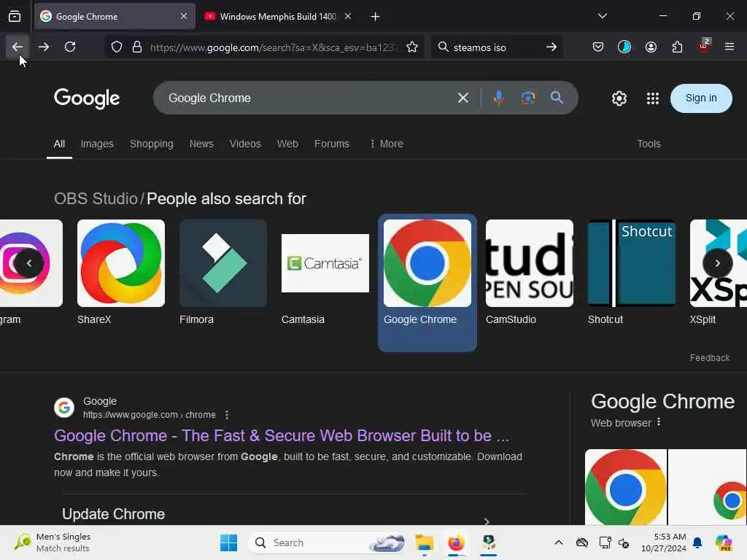Start Google voice search
The width and height of the screenshot is (747, 560).
click(499, 98)
